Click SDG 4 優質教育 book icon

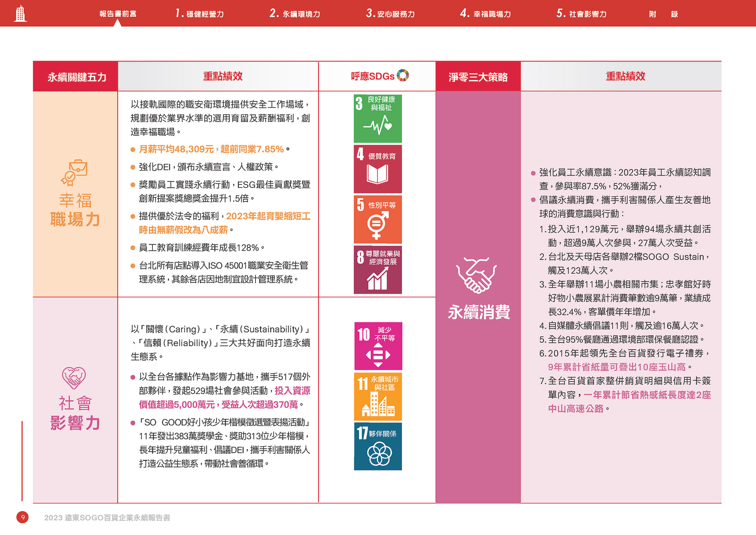coord(378,169)
